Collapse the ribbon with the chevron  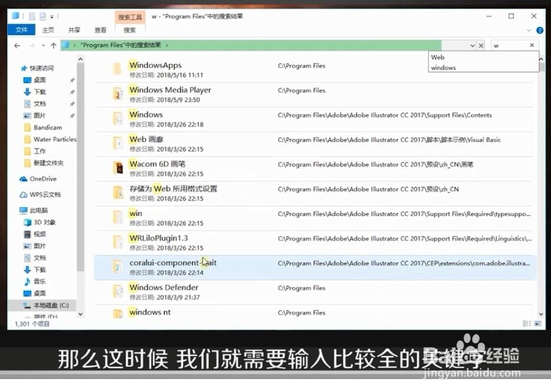pos(529,30)
